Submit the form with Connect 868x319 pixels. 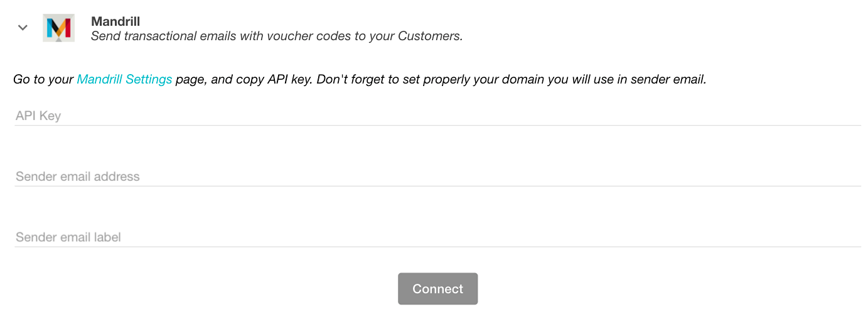pyautogui.click(x=437, y=289)
